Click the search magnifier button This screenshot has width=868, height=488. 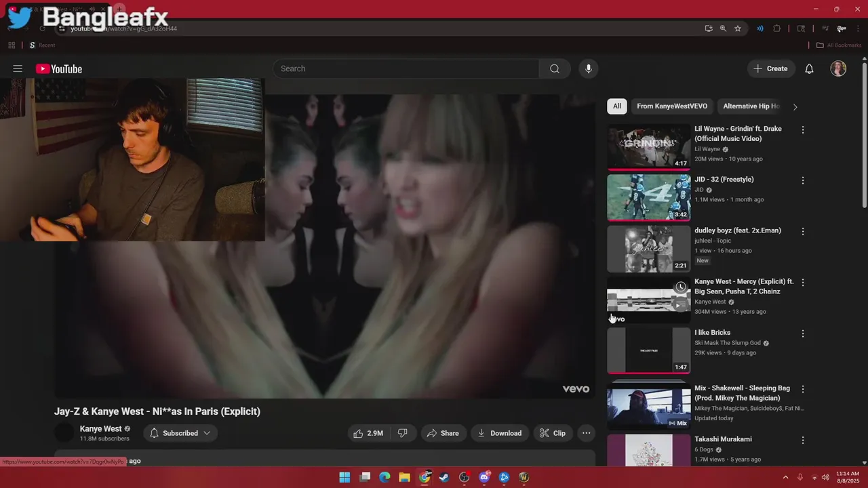coord(555,68)
